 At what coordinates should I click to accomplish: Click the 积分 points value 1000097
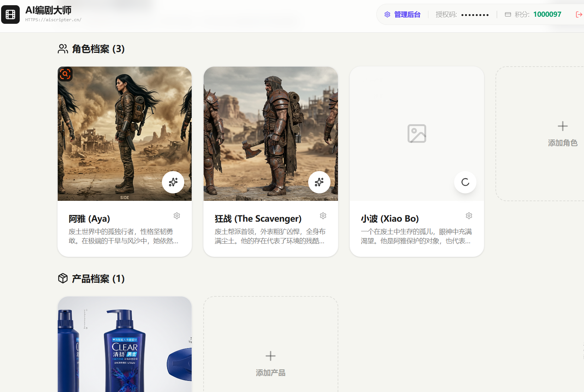click(547, 15)
